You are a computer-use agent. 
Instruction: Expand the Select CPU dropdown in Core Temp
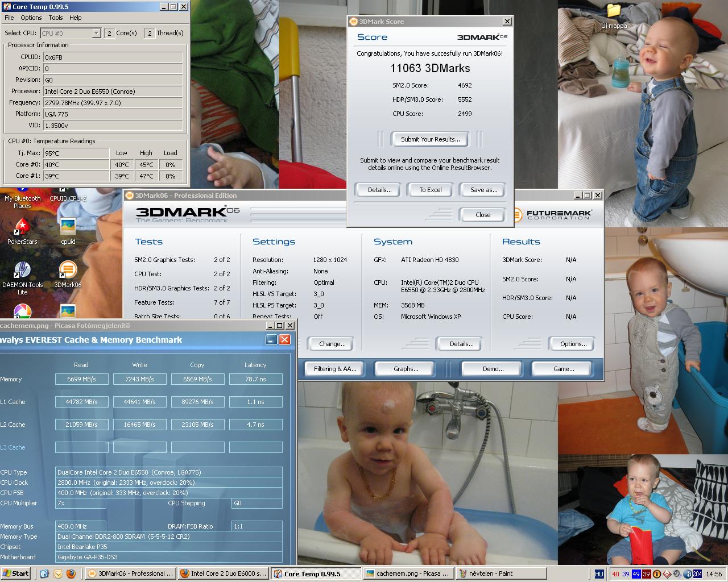96,34
